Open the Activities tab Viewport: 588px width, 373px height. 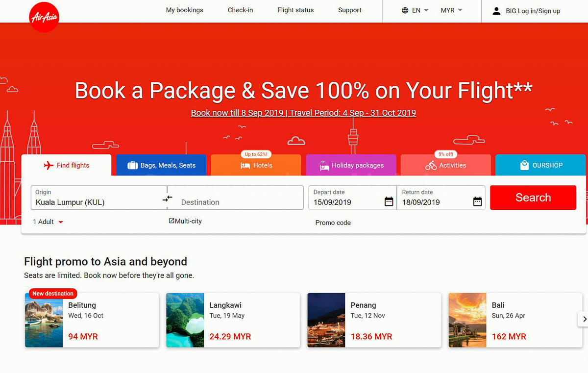pyautogui.click(x=445, y=165)
